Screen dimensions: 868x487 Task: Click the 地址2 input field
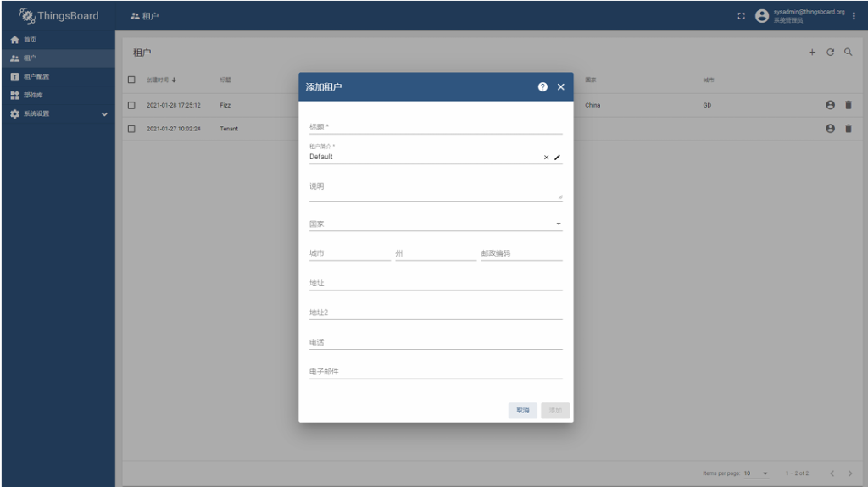click(x=436, y=313)
